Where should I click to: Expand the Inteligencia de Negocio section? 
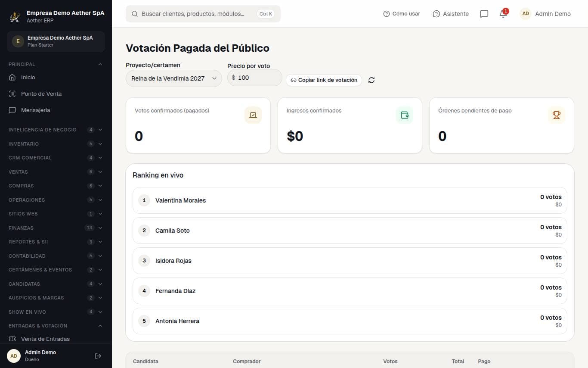(56, 130)
